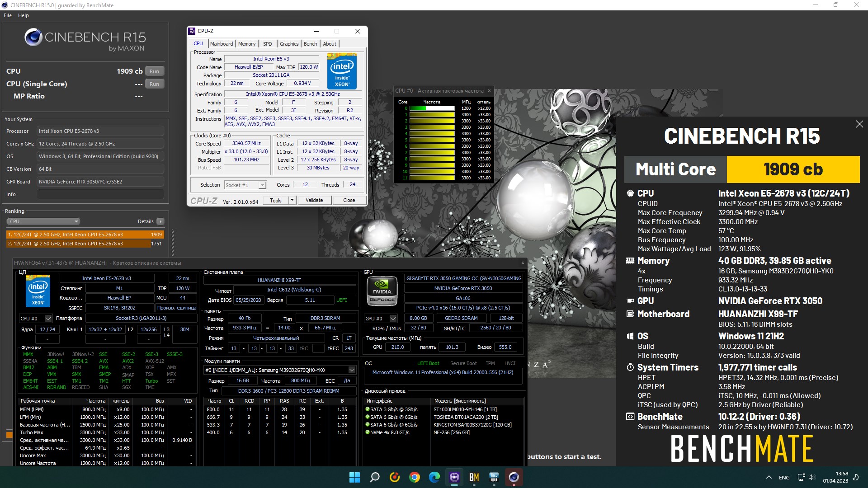Switch to CPU-Z taskbar icon
868x488 pixels.
click(454, 477)
